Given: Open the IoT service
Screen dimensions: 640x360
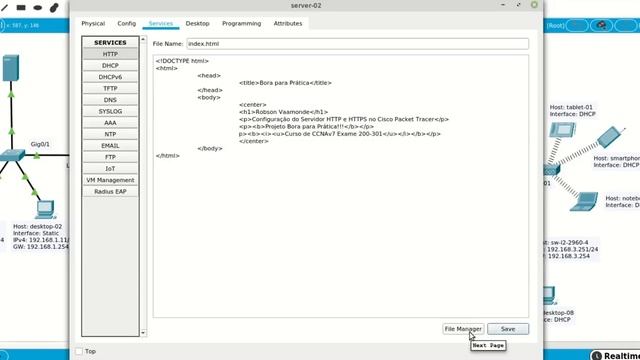Looking at the screenshot, I should (x=110, y=168).
